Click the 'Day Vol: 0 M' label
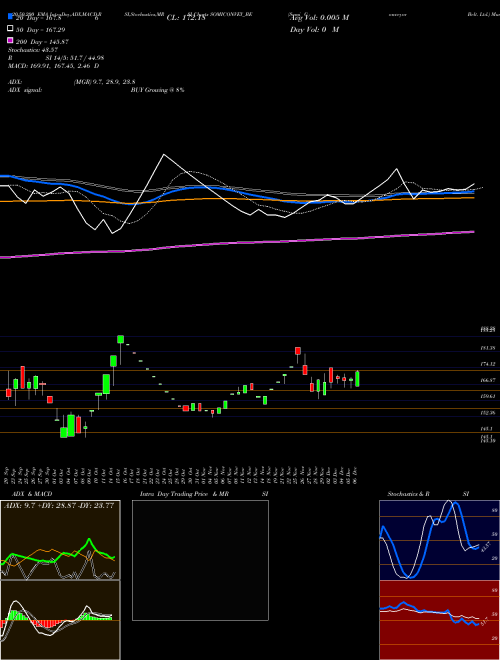500x660 pixels. click(314, 30)
